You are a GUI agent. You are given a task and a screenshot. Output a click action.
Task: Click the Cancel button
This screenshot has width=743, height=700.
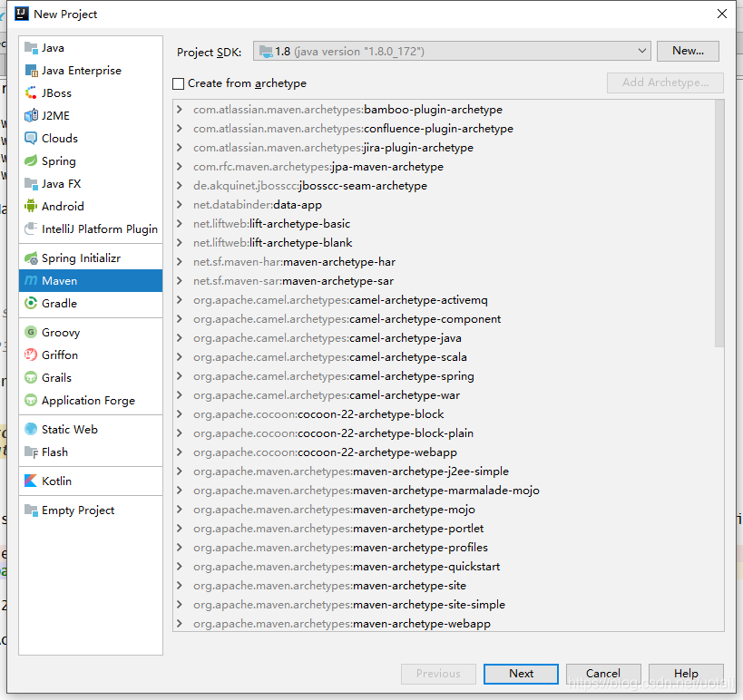pos(603,674)
